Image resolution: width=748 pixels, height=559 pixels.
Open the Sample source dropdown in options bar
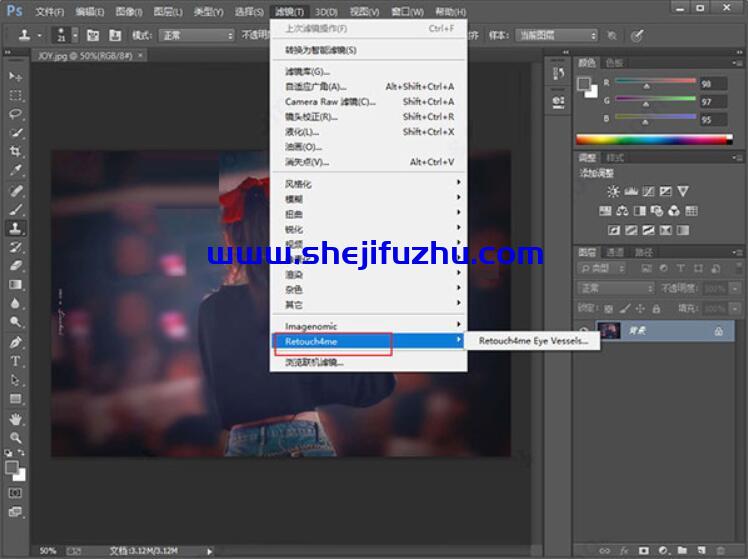(556, 35)
